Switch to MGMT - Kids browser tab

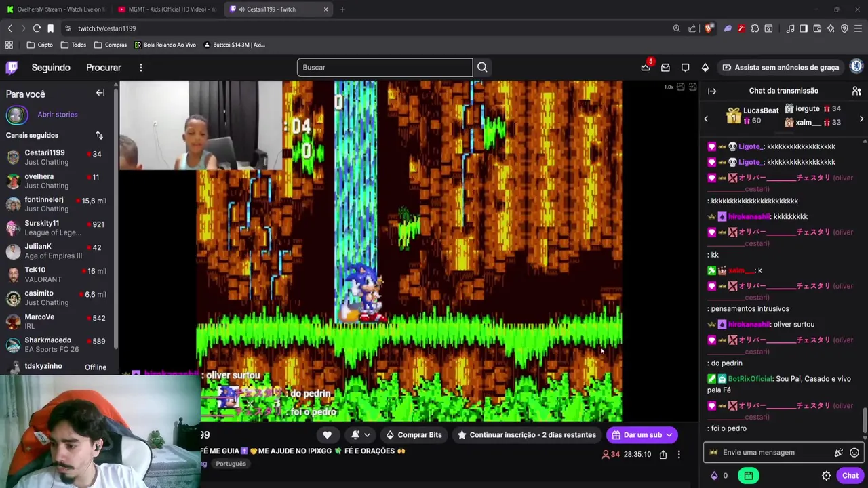point(166,9)
